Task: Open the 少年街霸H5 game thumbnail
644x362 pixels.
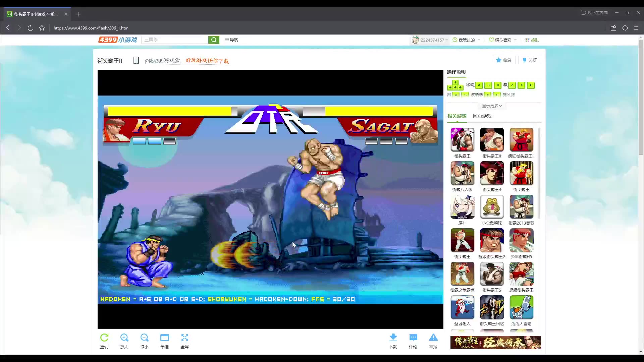Action: click(x=521, y=240)
